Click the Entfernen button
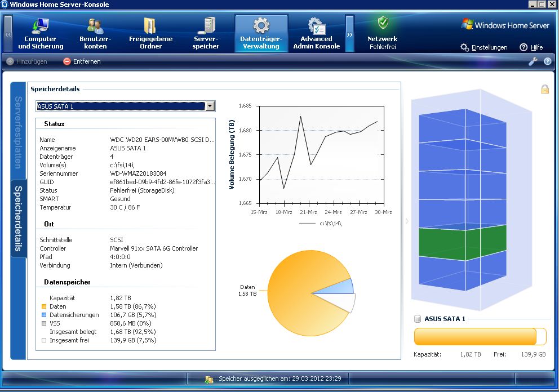559x392 pixels. point(82,61)
